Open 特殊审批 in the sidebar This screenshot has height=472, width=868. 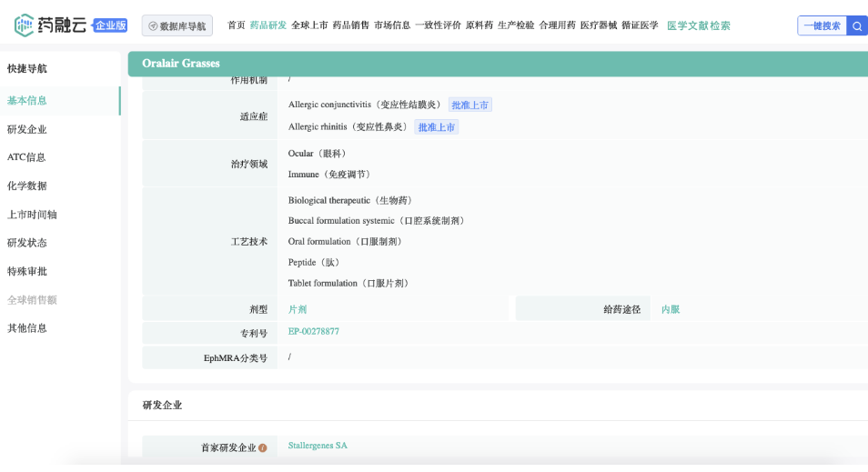tap(27, 271)
